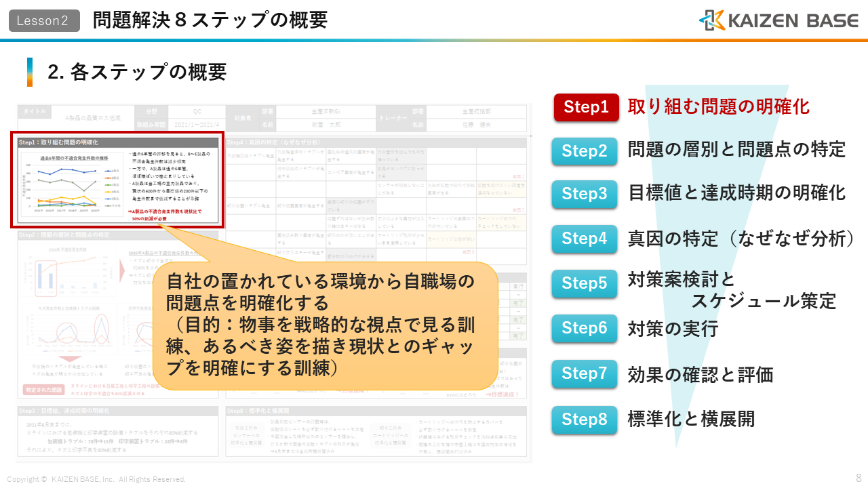The height and width of the screenshot is (488, 868).
Task: Click the text 真因の特定（なぜなぜ分析）
Action: click(x=741, y=239)
